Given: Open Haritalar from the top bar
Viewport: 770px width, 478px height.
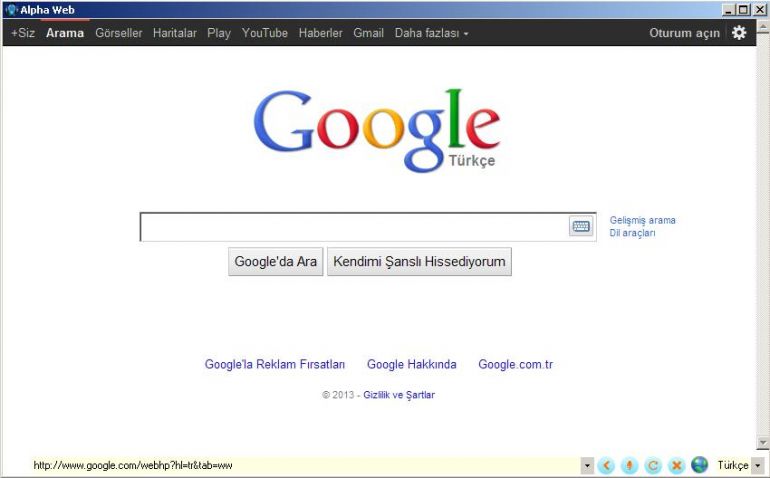Looking at the screenshot, I should click(x=174, y=33).
